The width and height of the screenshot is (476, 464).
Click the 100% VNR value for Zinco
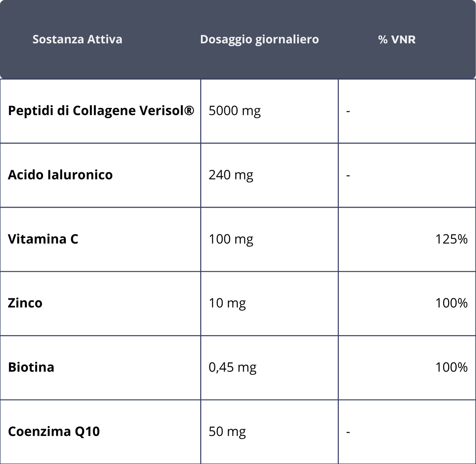pos(451,303)
